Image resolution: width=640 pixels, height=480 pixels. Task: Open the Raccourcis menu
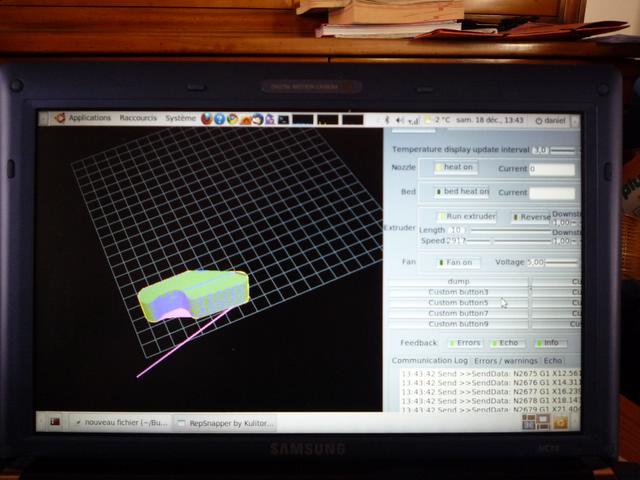coord(138,118)
